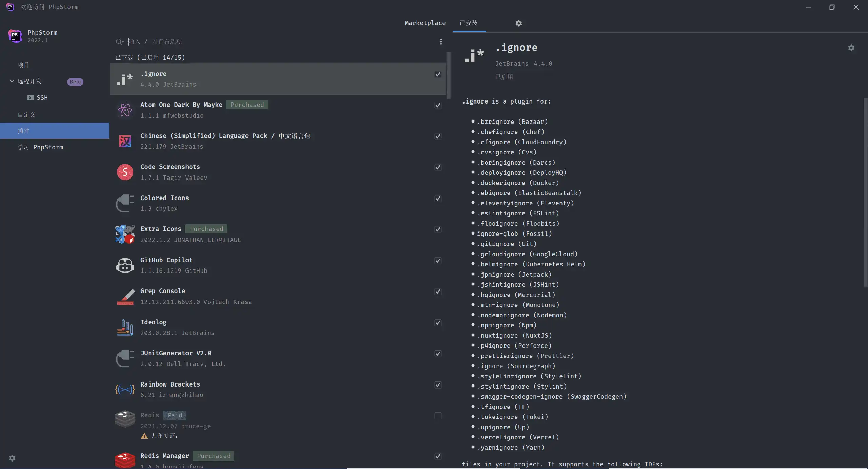Click the large .ignore logo in details
The width and height of the screenshot is (868, 469).
474,56
